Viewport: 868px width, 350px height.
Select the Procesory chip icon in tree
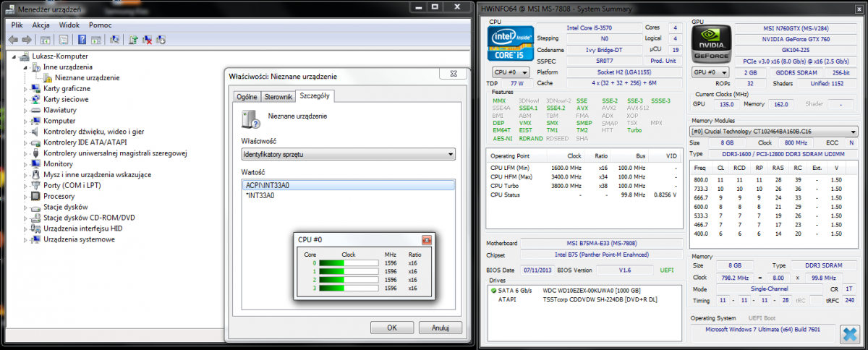36,196
